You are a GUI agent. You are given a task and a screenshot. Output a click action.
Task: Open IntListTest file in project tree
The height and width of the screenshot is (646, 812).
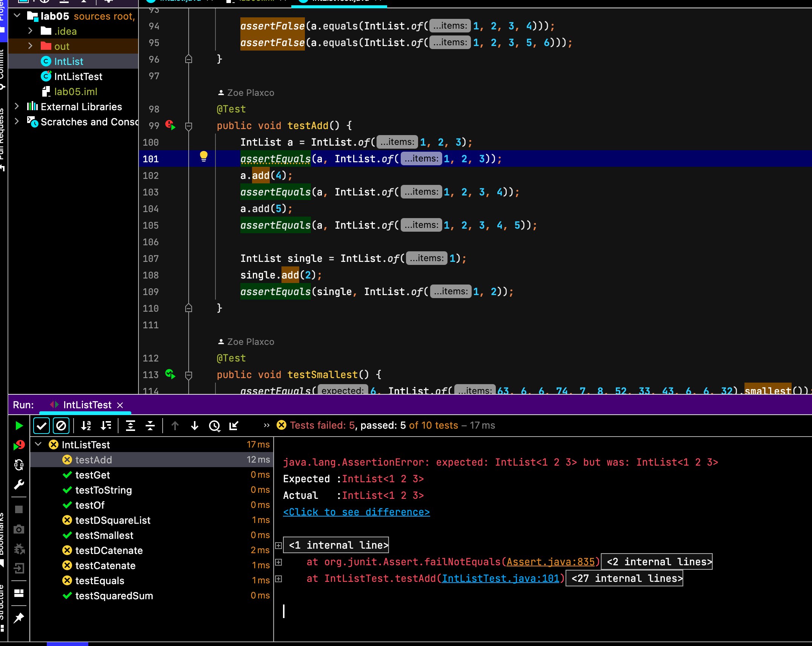click(x=78, y=77)
